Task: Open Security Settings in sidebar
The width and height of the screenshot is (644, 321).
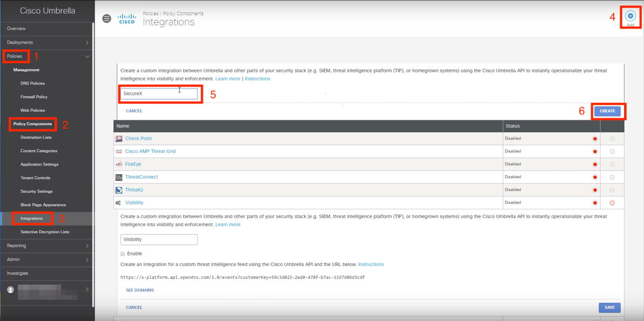Action: 36,192
